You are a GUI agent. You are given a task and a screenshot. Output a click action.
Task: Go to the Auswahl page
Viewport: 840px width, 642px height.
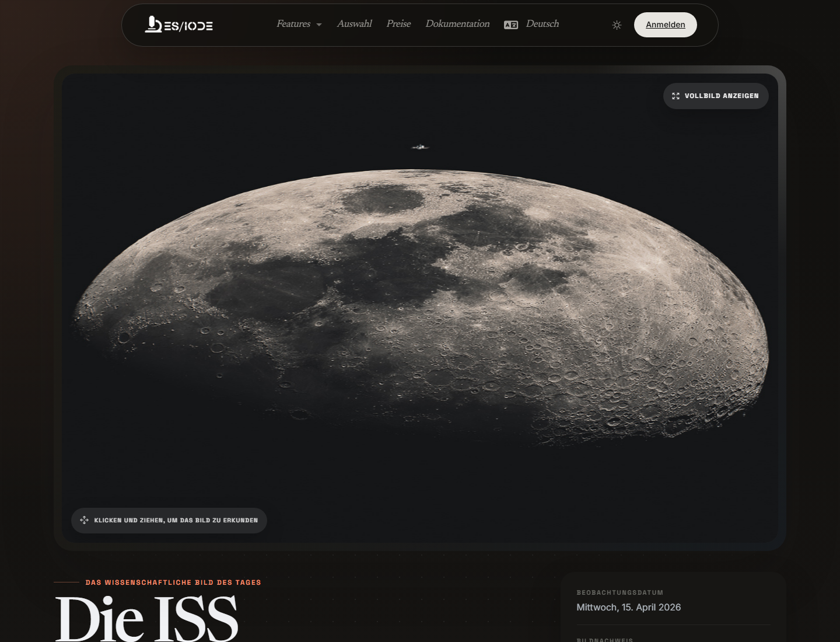click(x=354, y=24)
